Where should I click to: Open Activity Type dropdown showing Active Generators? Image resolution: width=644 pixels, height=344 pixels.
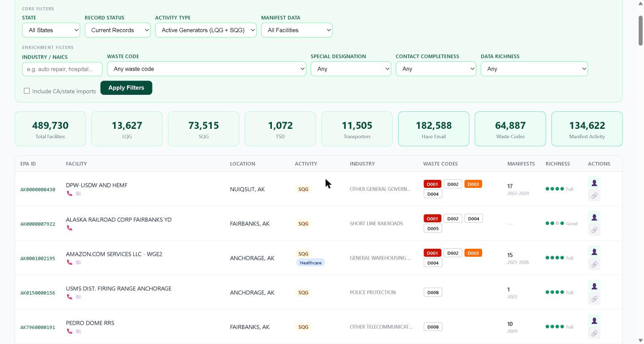click(206, 30)
